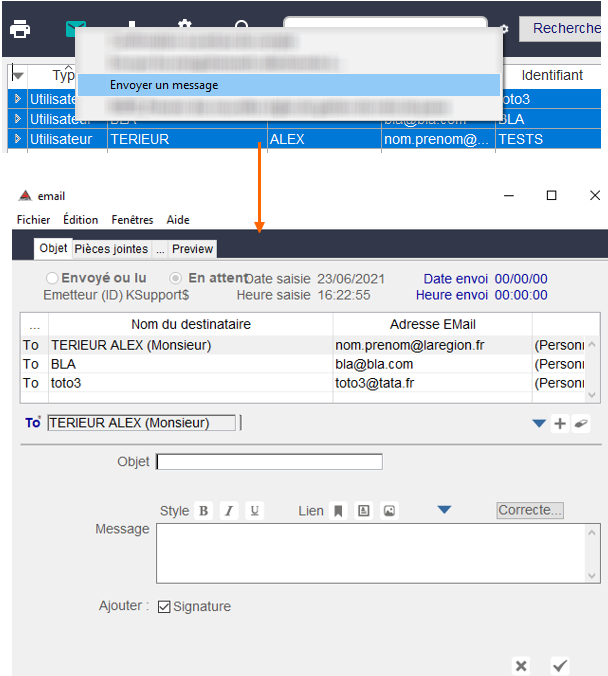Maximize the email window
This screenshot has height=676, width=608.
coord(551,195)
